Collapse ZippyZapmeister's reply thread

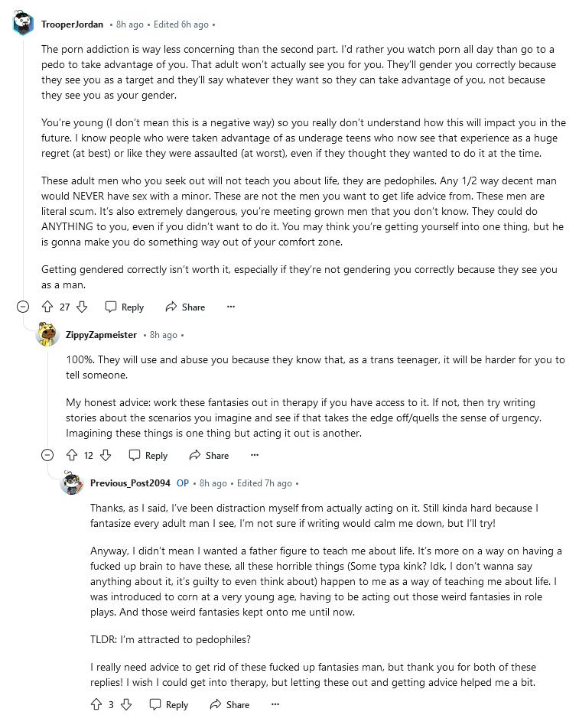click(x=47, y=455)
